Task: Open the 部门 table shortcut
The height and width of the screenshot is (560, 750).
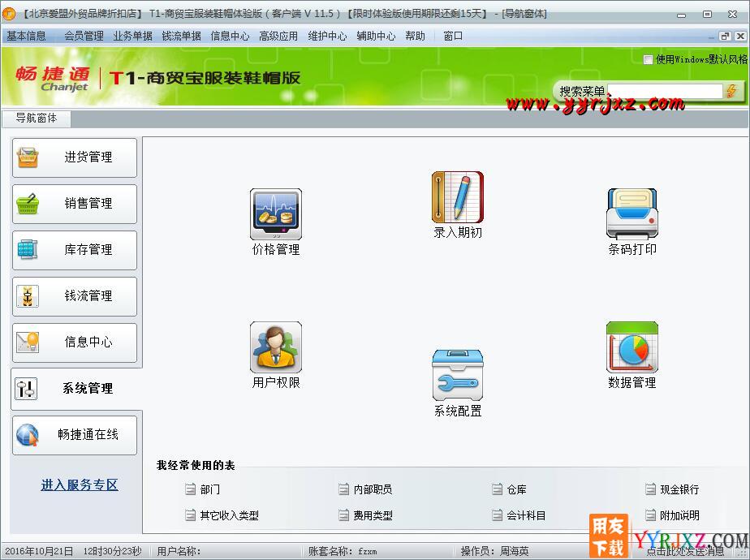Action: point(203,489)
